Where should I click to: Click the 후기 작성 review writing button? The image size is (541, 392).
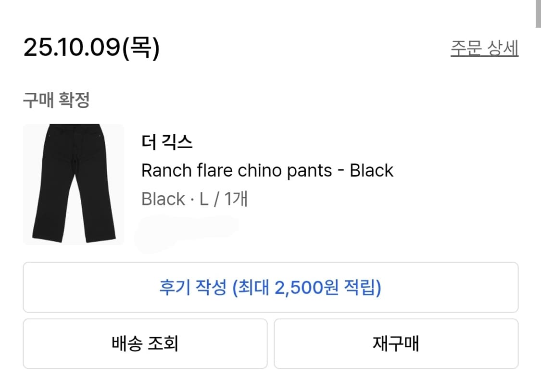(270, 288)
